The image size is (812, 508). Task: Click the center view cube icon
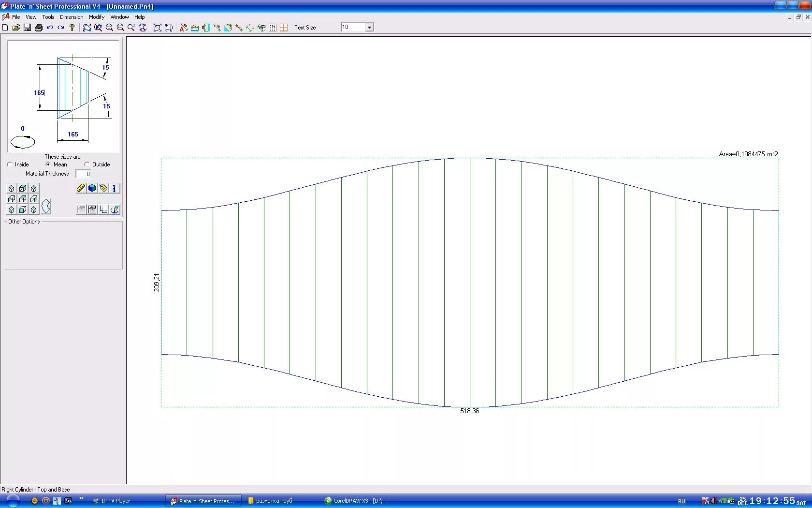click(23, 199)
